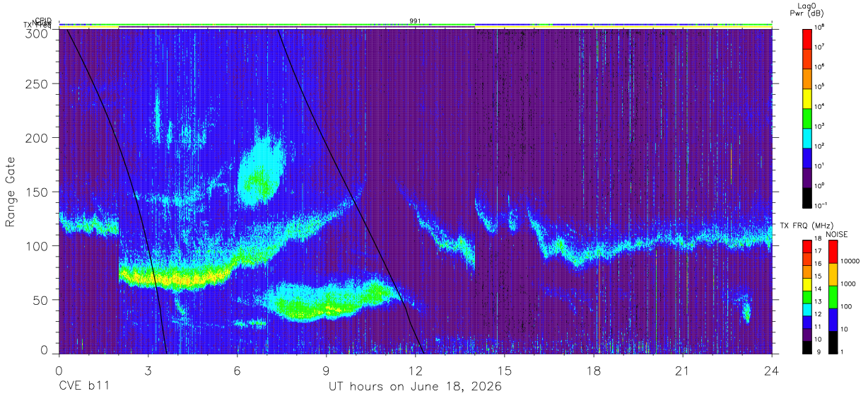Click the 10^-1 label on the power color bar

tap(820, 206)
